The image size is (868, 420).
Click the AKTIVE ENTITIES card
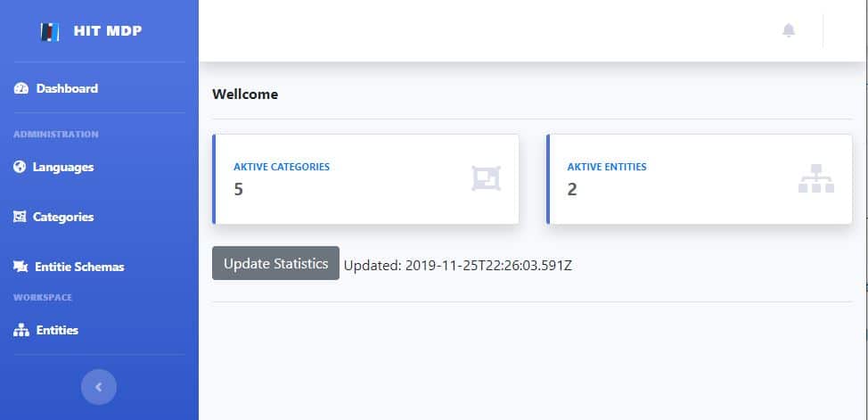[700, 179]
